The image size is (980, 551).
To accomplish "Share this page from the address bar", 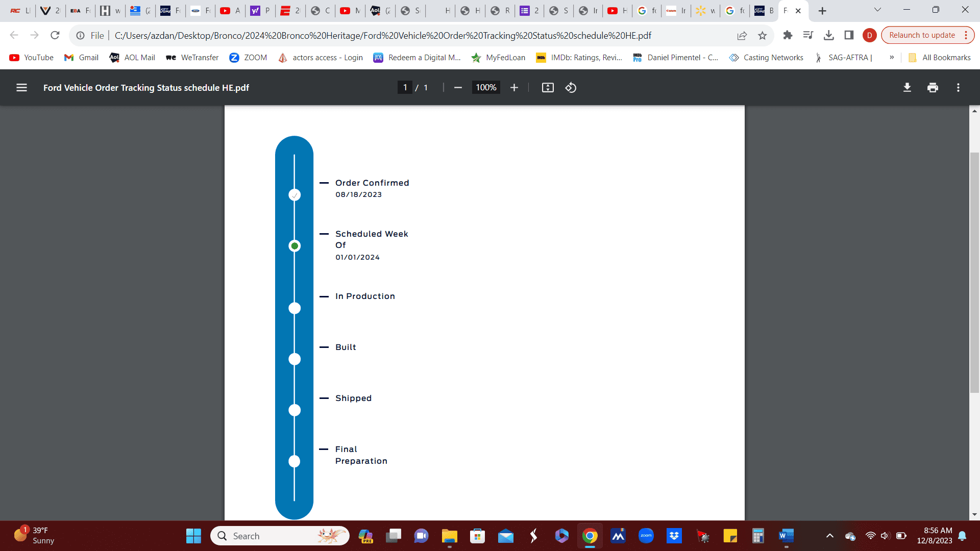I will (742, 35).
